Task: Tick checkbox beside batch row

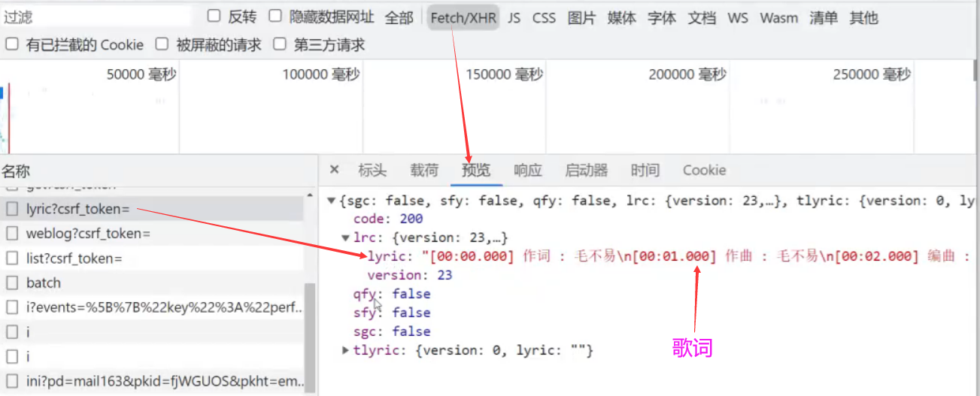Action: coord(12,283)
